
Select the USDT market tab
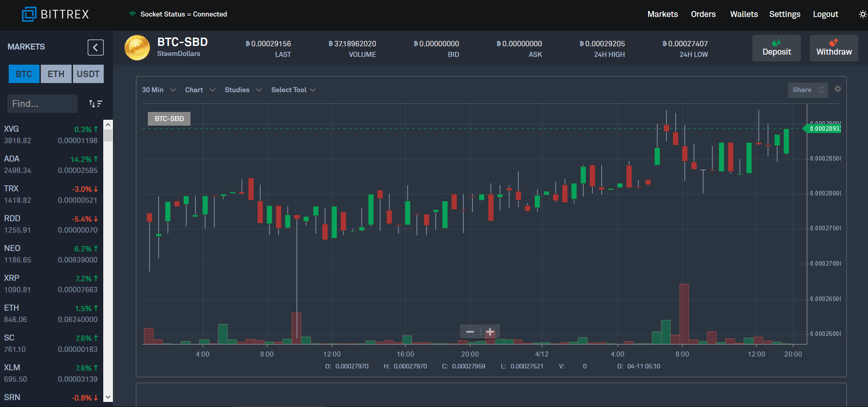pos(88,74)
